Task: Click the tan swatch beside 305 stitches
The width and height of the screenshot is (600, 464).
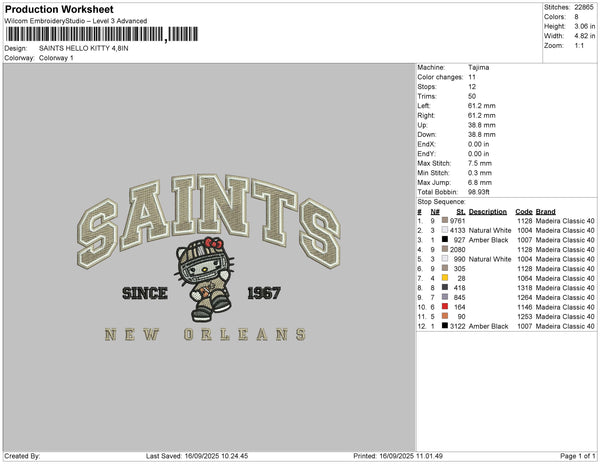Action: (445, 268)
